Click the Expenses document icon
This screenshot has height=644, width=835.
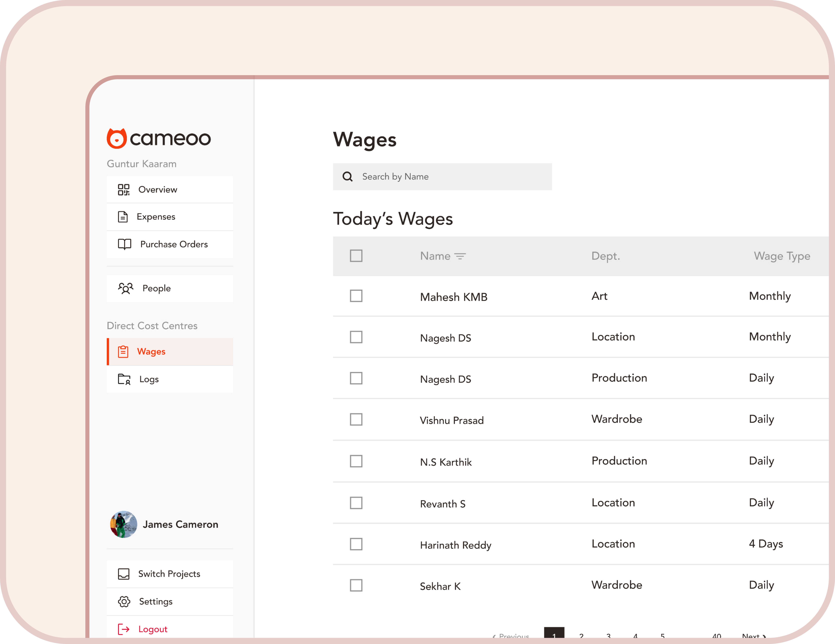(x=123, y=217)
